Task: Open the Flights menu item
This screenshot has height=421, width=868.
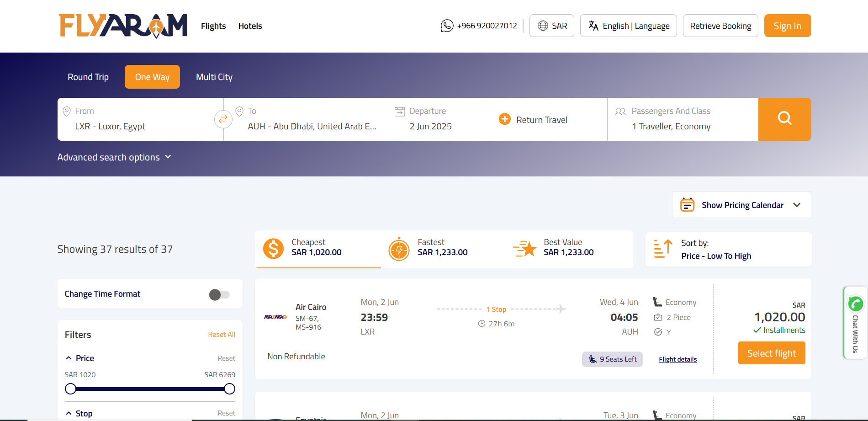Action: (213, 26)
